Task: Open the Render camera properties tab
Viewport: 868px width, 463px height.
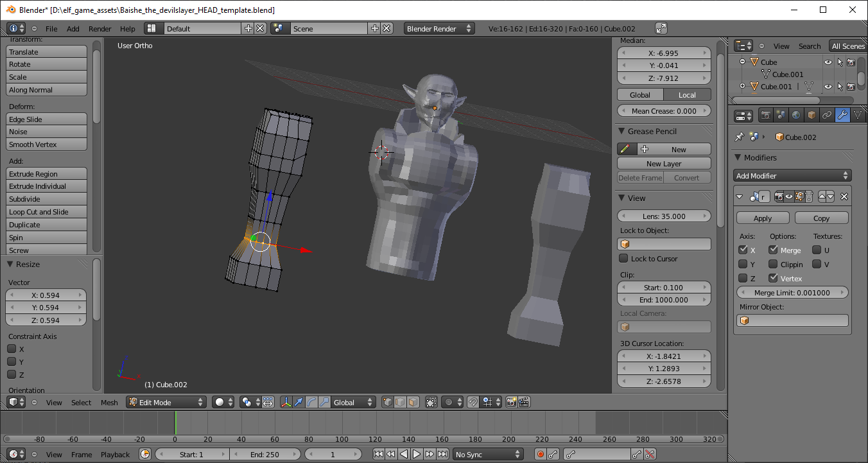Action: (x=765, y=116)
